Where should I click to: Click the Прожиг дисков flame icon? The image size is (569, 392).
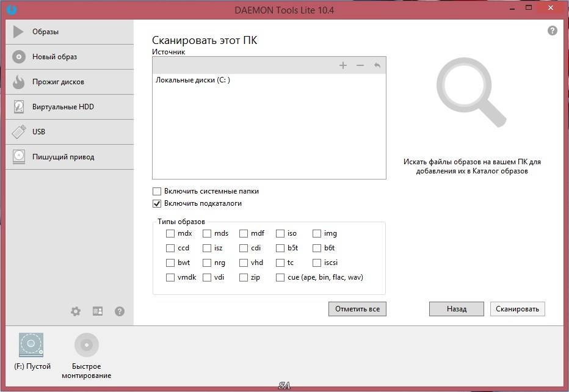18,82
